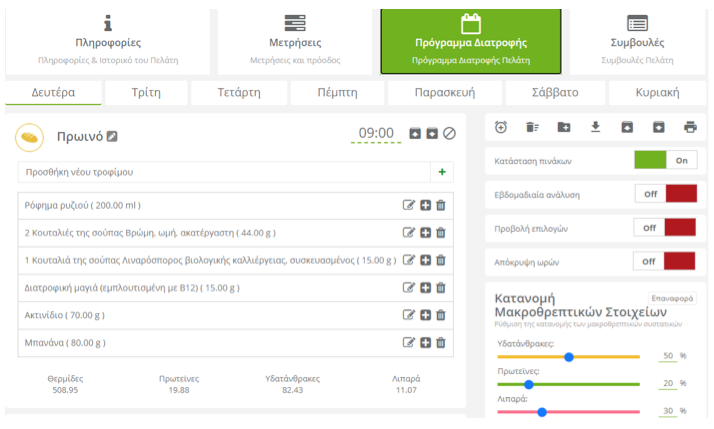Switch to Τρίτη day tab
Viewport: 714px width, 429px height.
pyautogui.click(x=146, y=92)
